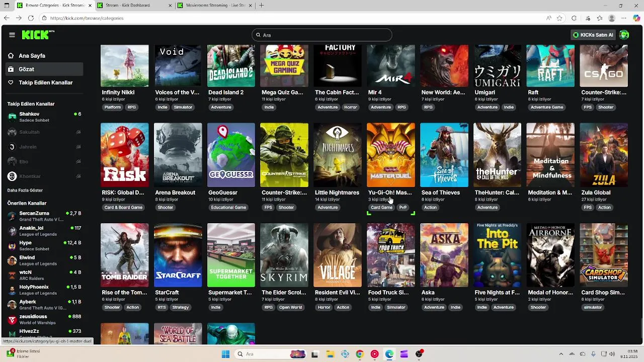The image size is (644, 362).
Task: Open the Card Shop Simulator thumbnail
Action: pos(604,255)
